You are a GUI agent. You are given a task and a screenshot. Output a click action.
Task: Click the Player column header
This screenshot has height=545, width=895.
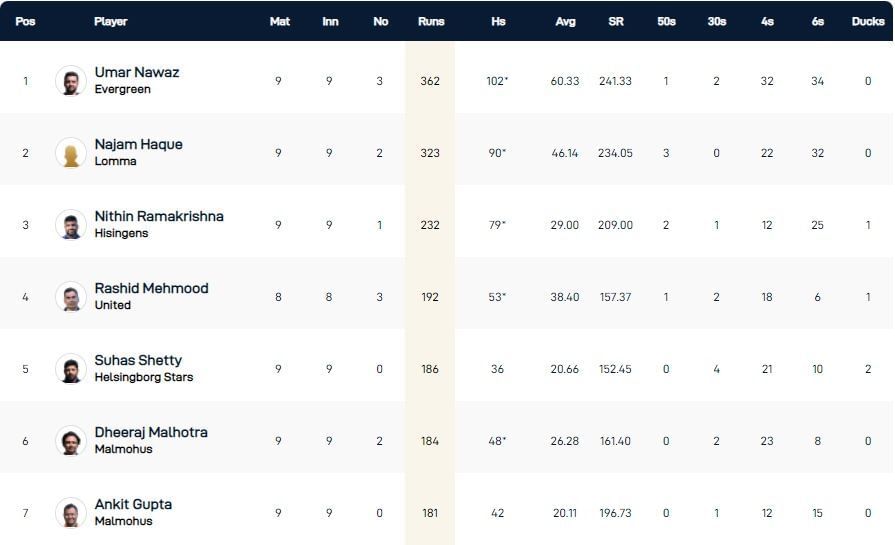tap(110, 21)
